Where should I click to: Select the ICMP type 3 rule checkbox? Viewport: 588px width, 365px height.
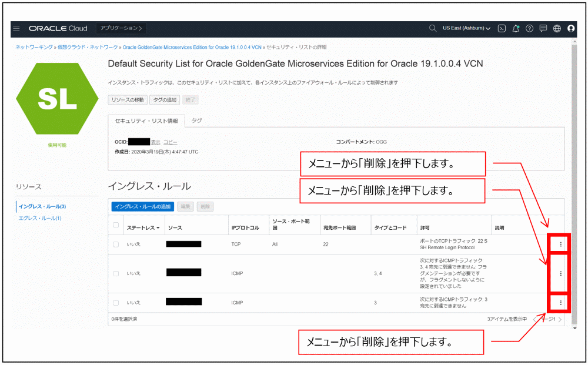[116, 303]
